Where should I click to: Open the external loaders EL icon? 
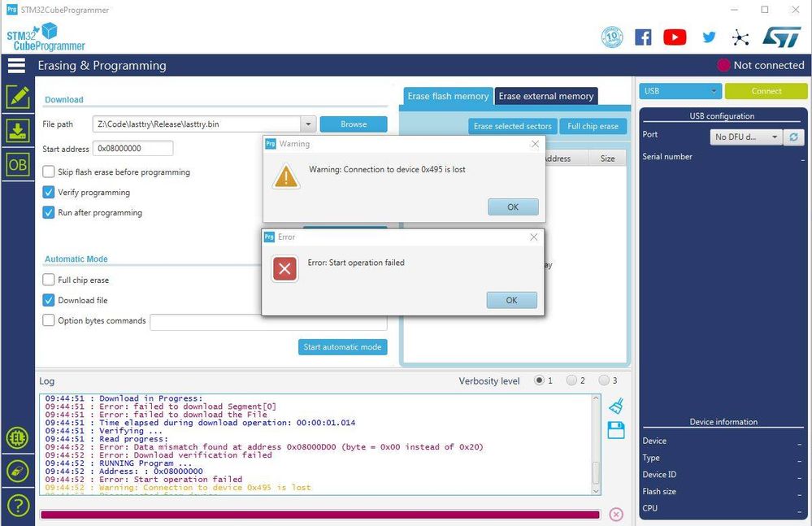18,438
